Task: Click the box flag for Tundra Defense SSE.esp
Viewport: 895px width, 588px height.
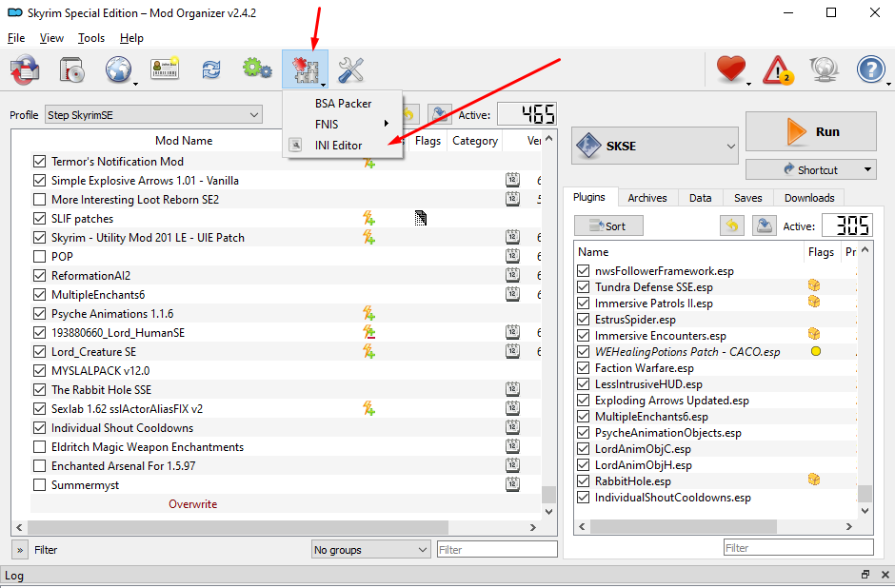Action: 814,285
